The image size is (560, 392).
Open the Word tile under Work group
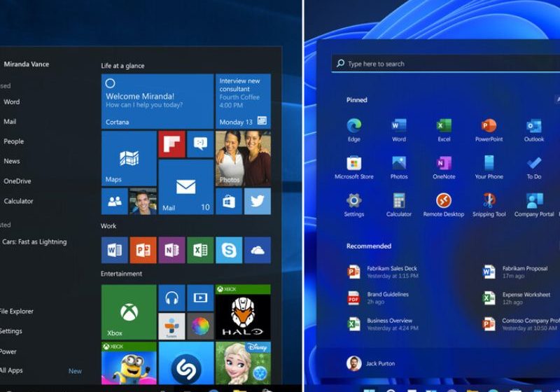(x=115, y=251)
